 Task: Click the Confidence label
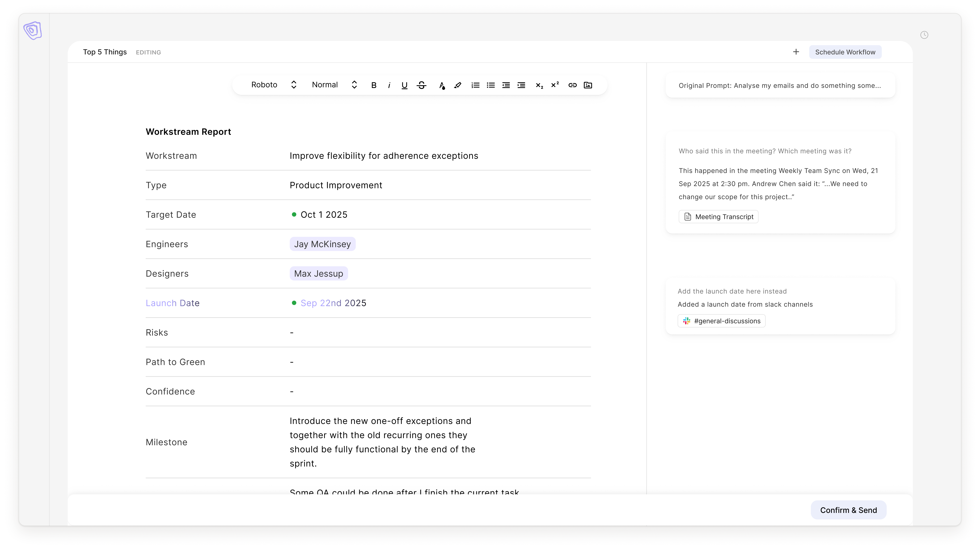[x=170, y=391]
